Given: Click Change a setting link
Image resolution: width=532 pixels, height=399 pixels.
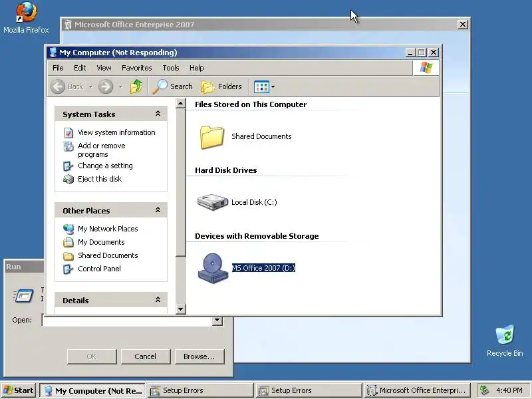Looking at the screenshot, I should coord(105,166).
